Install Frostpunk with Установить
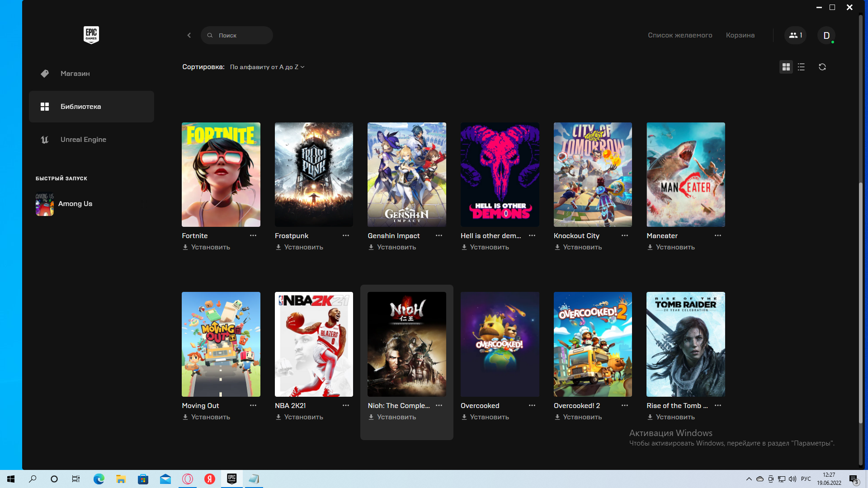The width and height of the screenshot is (868, 488). click(299, 247)
